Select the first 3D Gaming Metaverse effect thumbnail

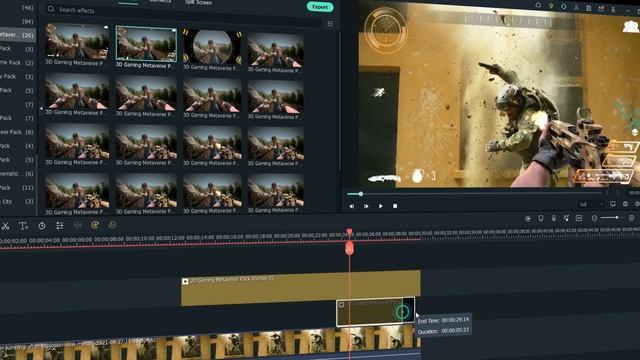click(x=77, y=42)
